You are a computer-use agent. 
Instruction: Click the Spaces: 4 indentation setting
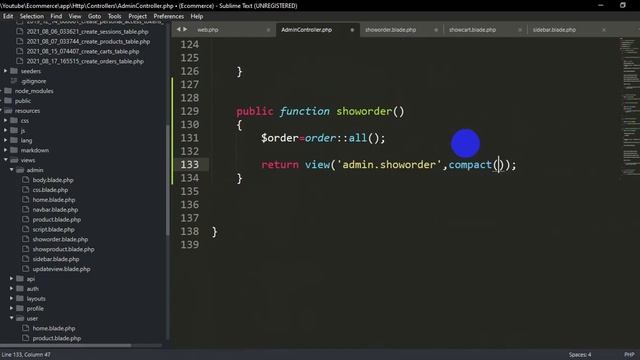(580, 354)
